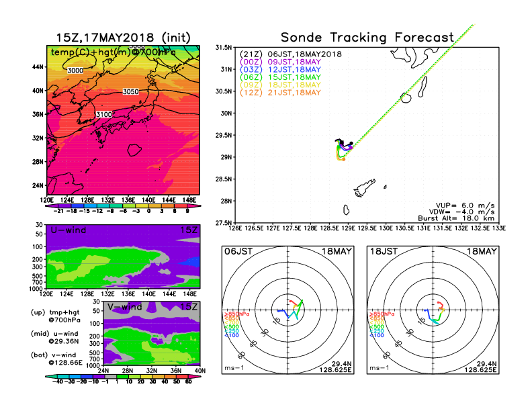This screenshot has height=411, width=532.
Task: Click purple legend entry '(00Z) 09JST,18MAY'
Action: pos(280,62)
